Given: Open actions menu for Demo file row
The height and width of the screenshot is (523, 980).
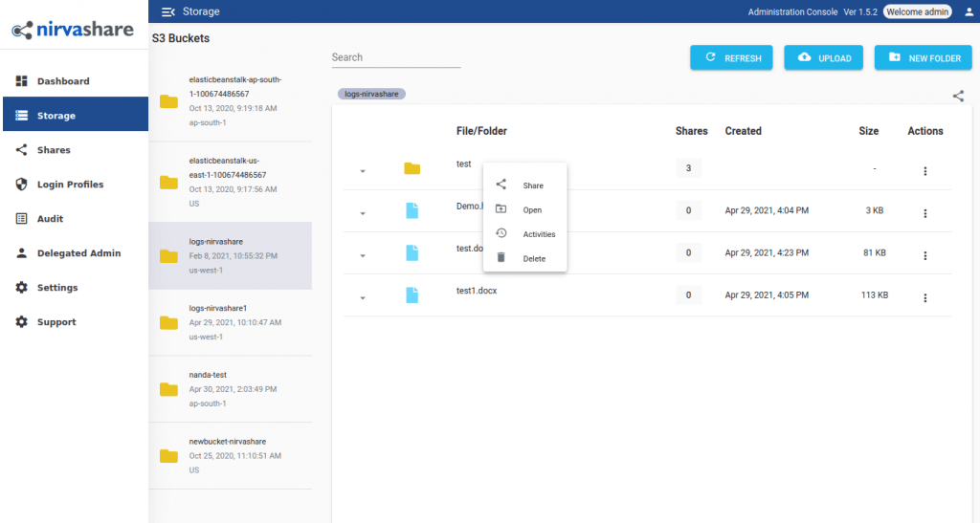Looking at the screenshot, I should coord(925,213).
